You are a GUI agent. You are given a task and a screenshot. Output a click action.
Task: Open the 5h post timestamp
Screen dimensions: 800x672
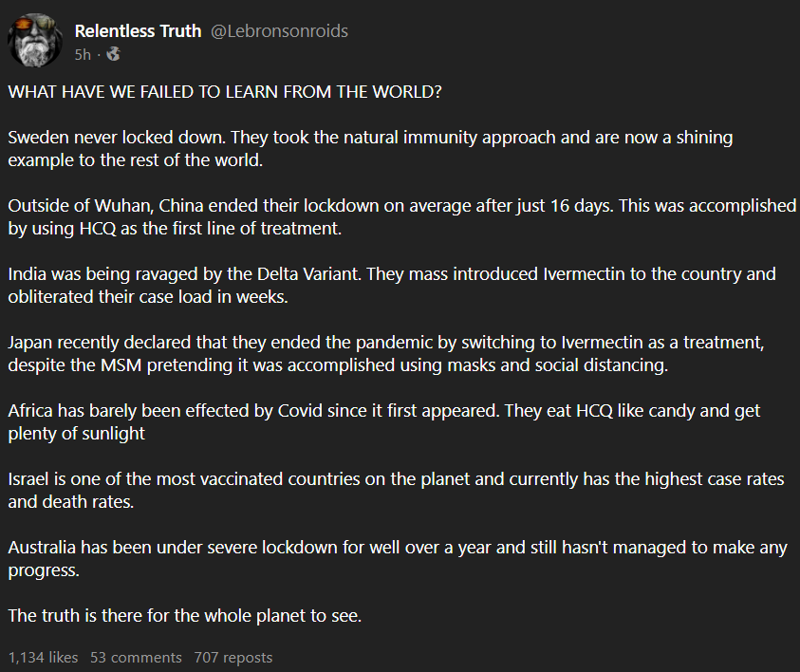[83, 55]
